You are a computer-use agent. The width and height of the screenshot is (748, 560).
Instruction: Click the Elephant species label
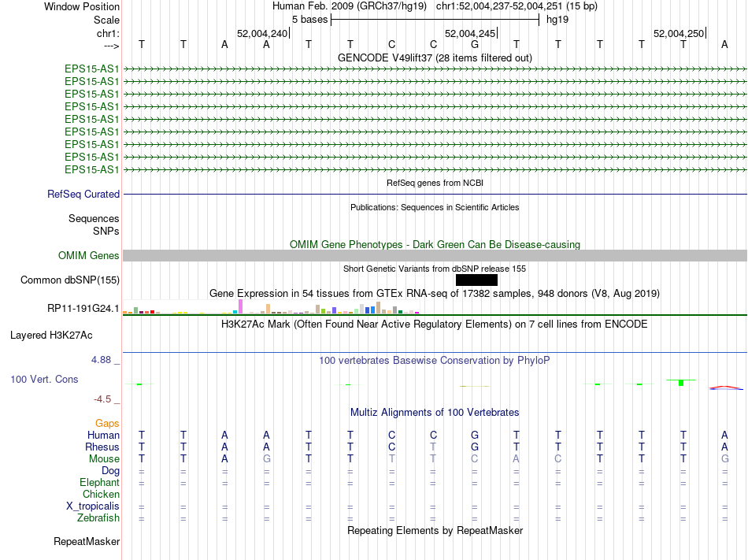pyautogui.click(x=99, y=482)
